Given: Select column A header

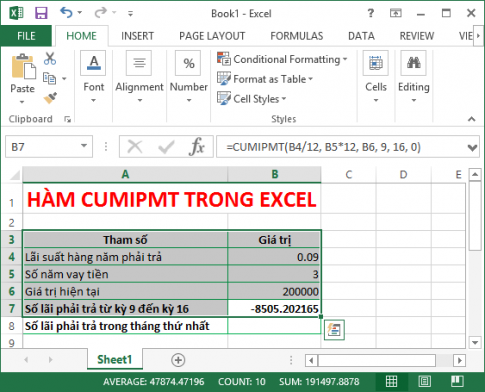Looking at the screenshot, I should click(125, 174).
